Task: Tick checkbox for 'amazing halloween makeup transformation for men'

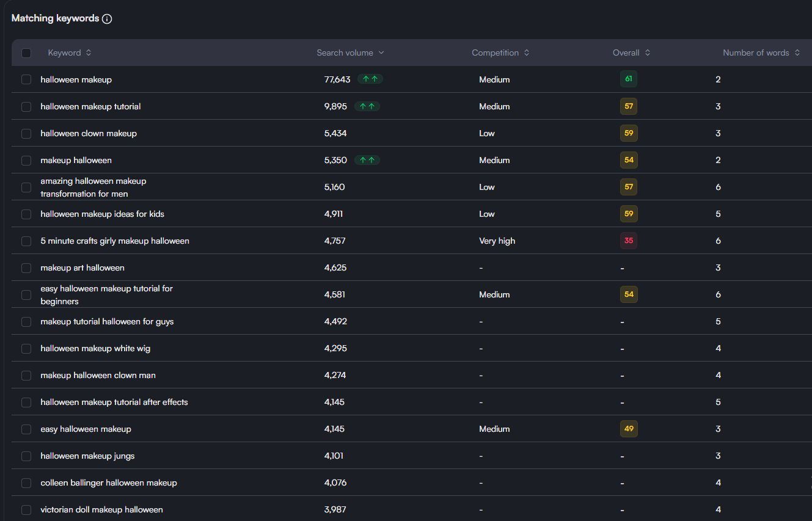Action: [26, 188]
